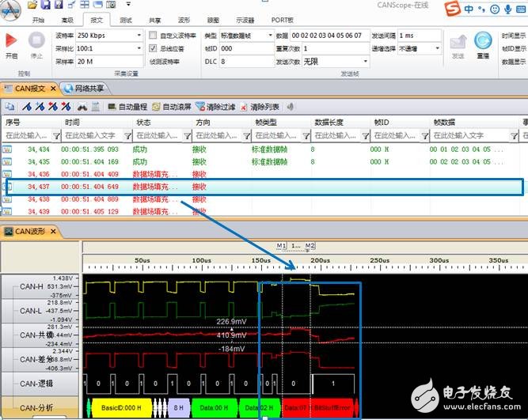Click the filter funnel in 数据长度 column
The height and width of the screenshot is (420, 528).
(366, 135)
